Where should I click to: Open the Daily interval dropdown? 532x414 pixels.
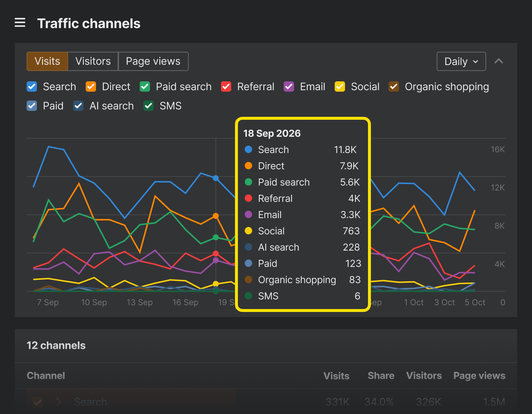461,61
